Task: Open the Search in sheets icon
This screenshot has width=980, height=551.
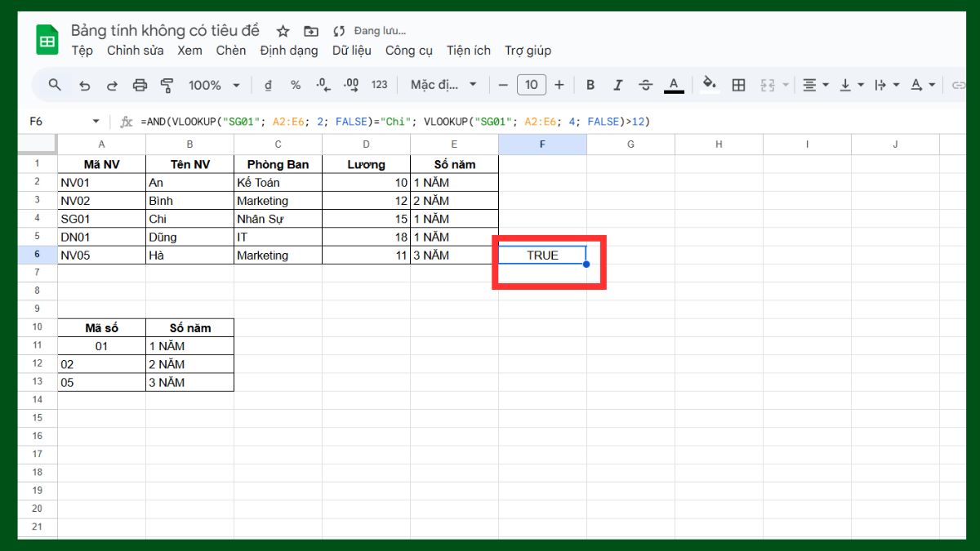Action: [53, 84]
